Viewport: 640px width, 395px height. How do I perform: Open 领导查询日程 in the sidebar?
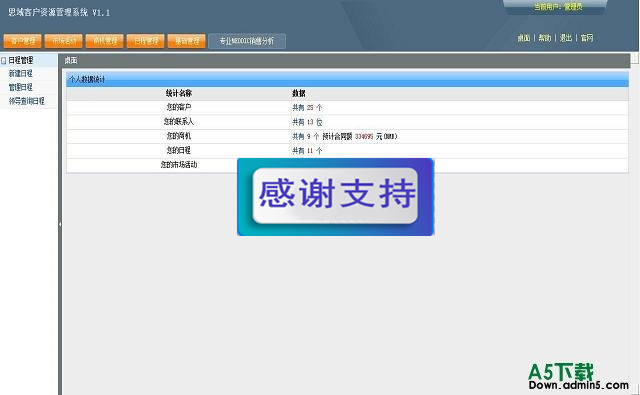click(27, 101)
